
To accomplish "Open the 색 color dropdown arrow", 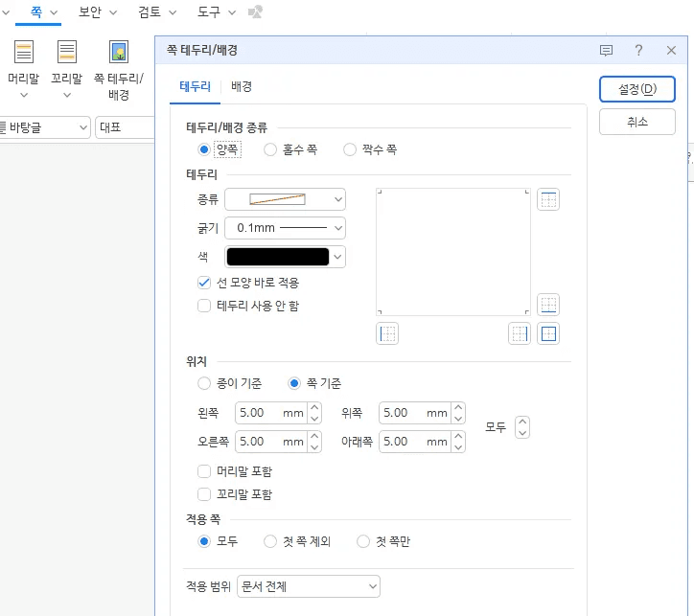I will pos(337,257).
